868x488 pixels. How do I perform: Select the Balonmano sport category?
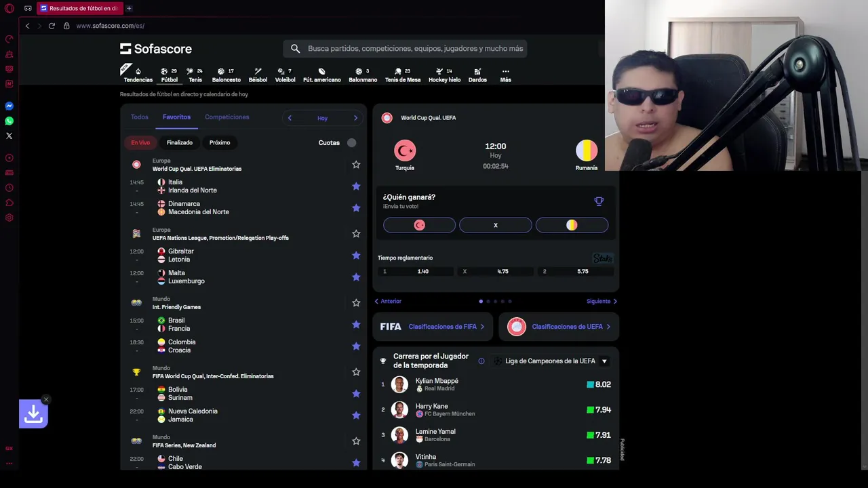(x=363, y=75)
